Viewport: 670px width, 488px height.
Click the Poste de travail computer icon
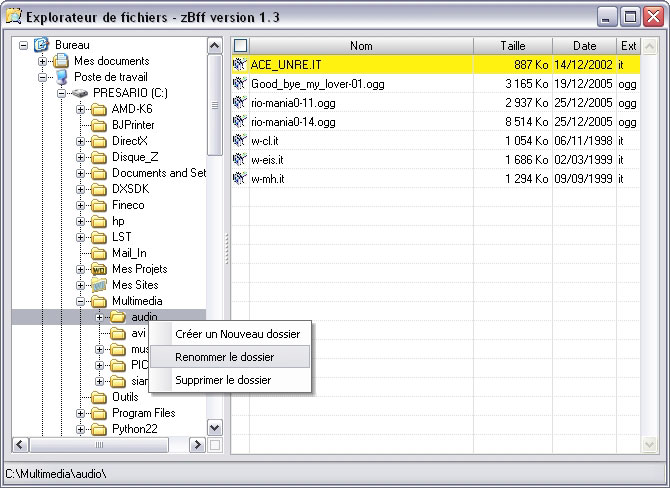click(x=62, y=77)
